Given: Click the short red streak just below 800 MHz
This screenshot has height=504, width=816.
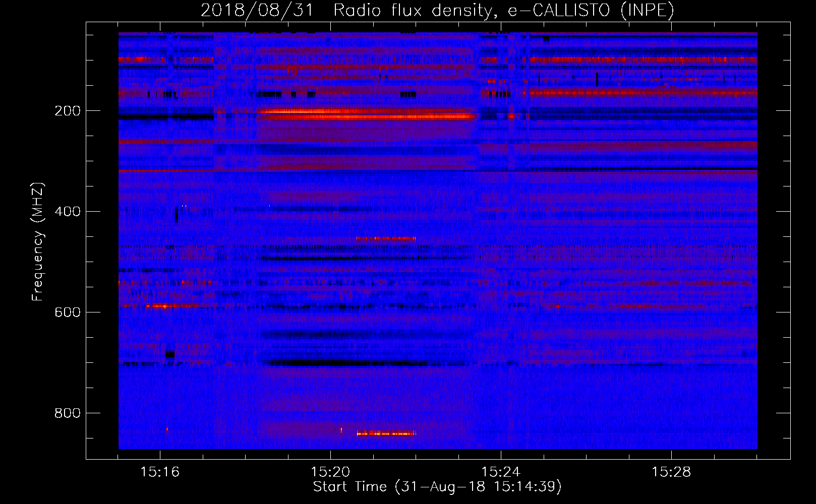Looking at the screenshot, I should click(x=386, y=433).
